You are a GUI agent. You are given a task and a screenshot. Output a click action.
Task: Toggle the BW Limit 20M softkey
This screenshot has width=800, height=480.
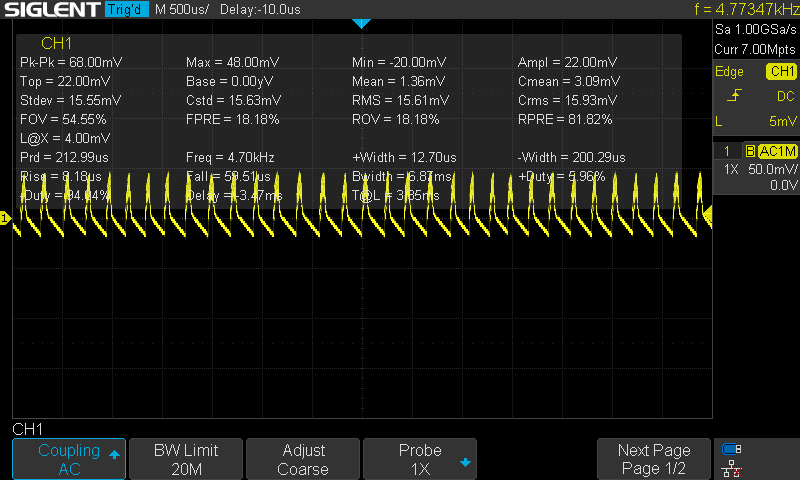click(x=186, y=459)
